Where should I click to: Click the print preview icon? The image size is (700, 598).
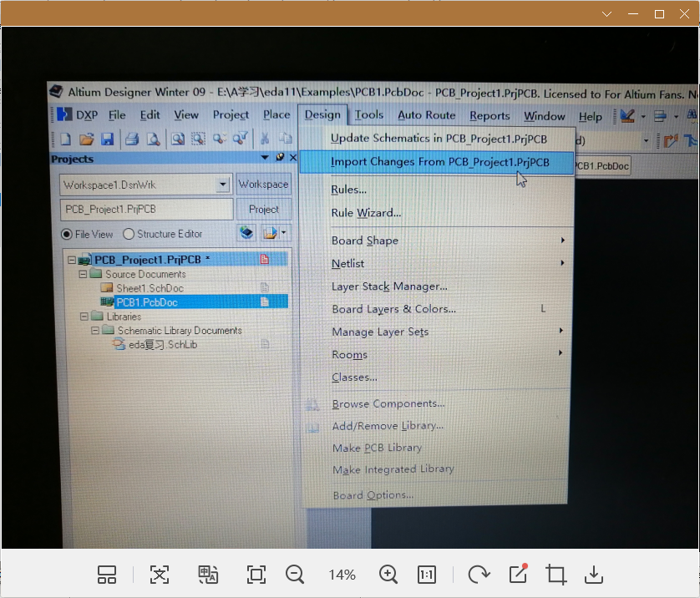tap(153, 139)
